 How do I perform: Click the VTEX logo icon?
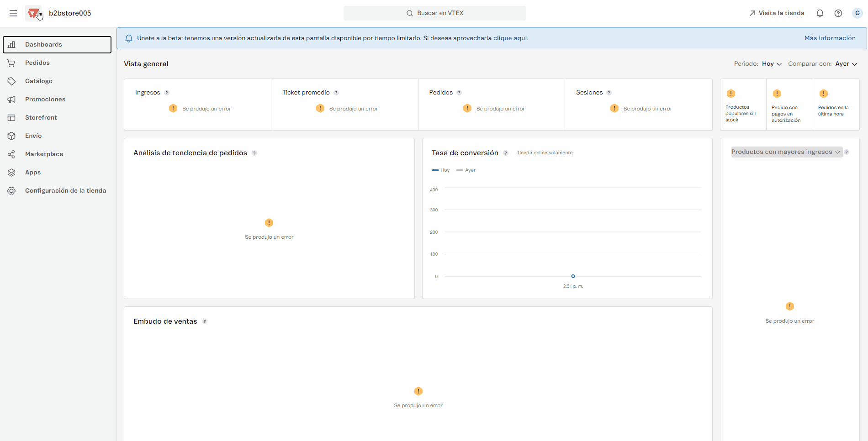click(x=33, y=13)
